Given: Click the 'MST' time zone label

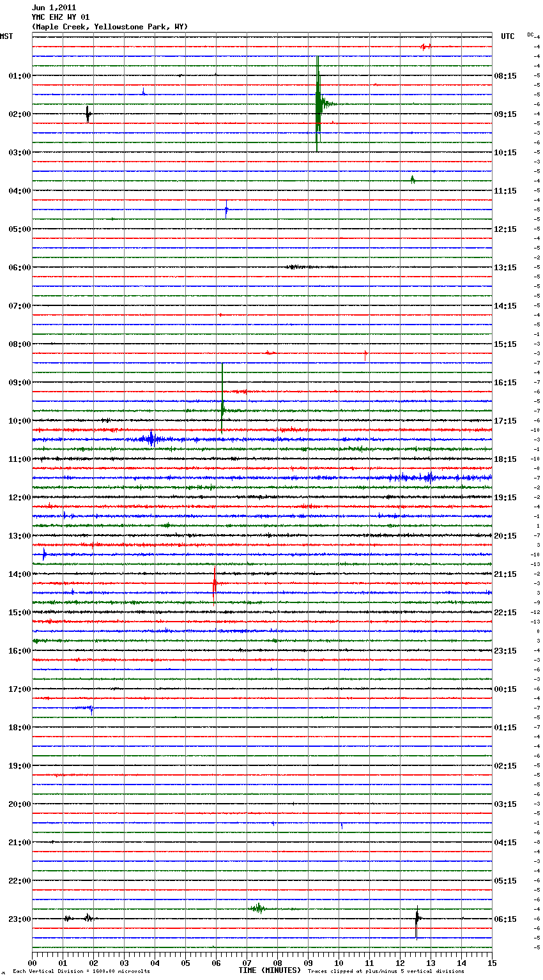Looking at the screenshot, I should click(x=6, y=36).
